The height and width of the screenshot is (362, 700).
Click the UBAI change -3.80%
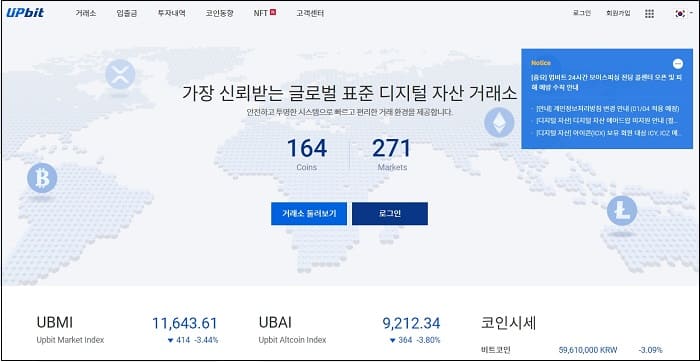pos(428,340)
